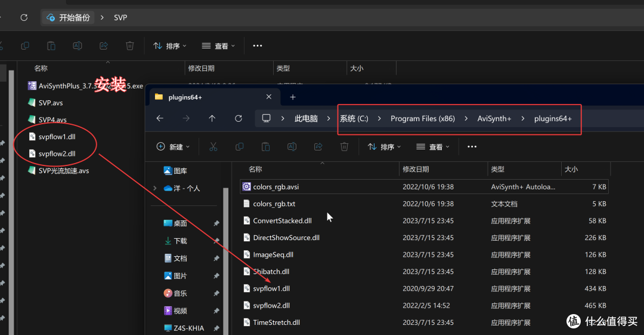Unpin 桌面 using its pin icon
The height and width of the screenshot is (335, 644).
click(x=216, y=223)
